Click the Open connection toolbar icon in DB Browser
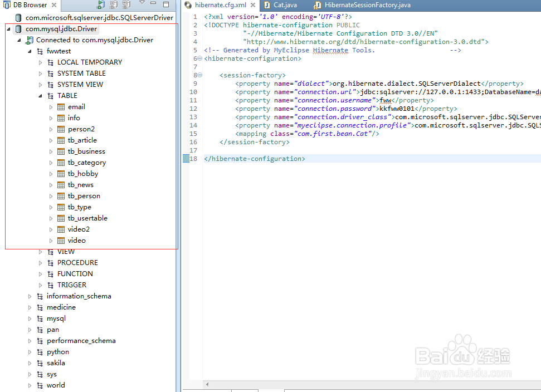The width and height of the screenshot is (541, 392). (x=101, y=4)
